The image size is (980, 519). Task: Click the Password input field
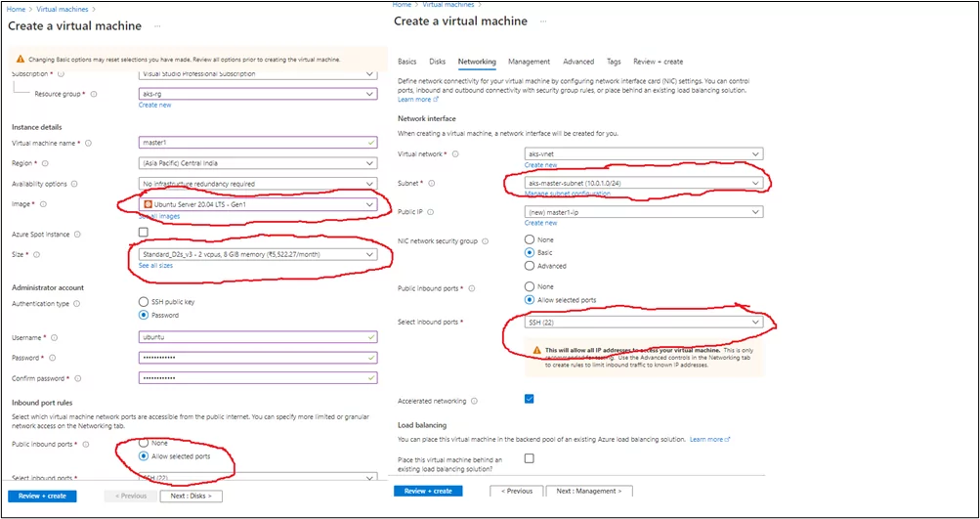tap(258, 358)
